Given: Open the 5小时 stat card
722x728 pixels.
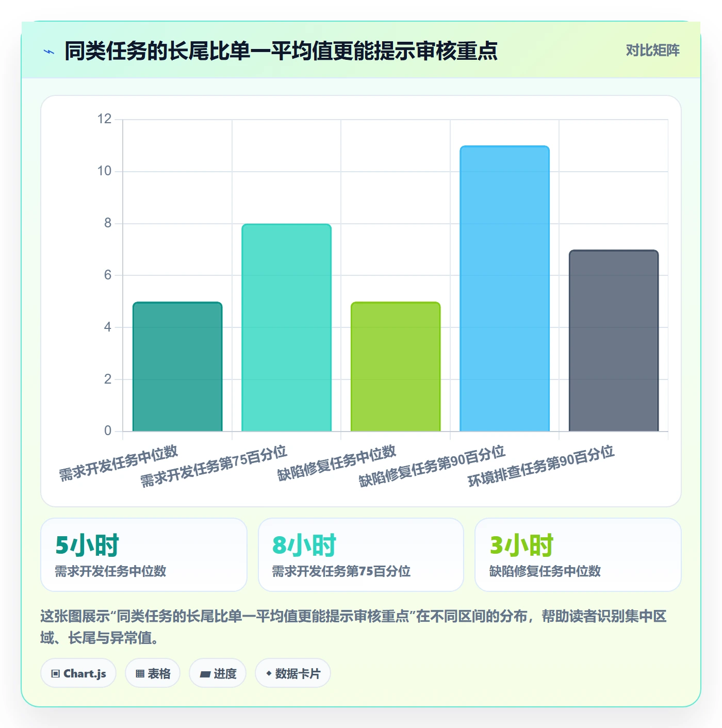Looking at the screenshot, I should pyautogui.click(x=144, y=555).
